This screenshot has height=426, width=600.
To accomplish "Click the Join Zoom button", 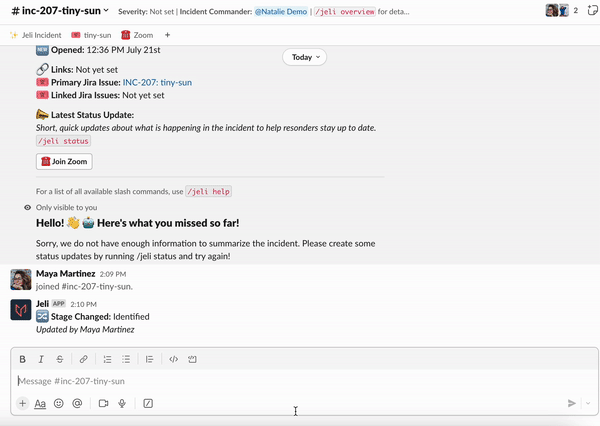I will (x=64, y=162).
